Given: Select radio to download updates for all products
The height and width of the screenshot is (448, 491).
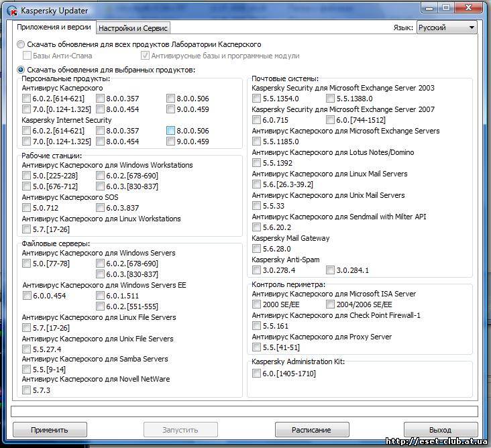Looking at the screenshot, I should click(21, 44).
